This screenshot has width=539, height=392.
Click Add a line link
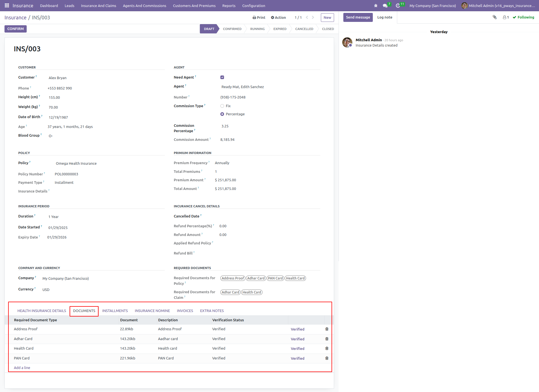tap(22, 368)
